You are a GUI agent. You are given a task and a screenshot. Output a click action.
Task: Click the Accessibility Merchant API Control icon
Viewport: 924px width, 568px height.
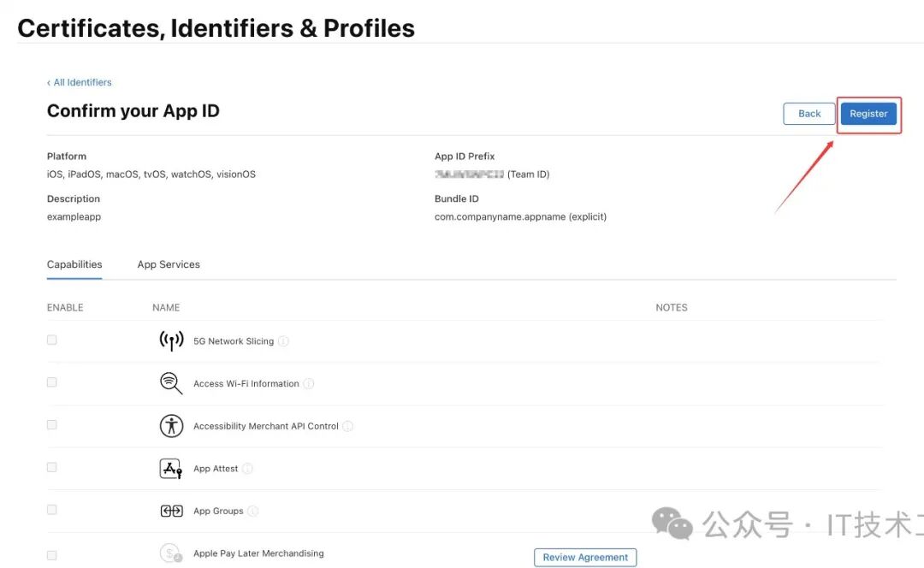[x=171, y=426]
